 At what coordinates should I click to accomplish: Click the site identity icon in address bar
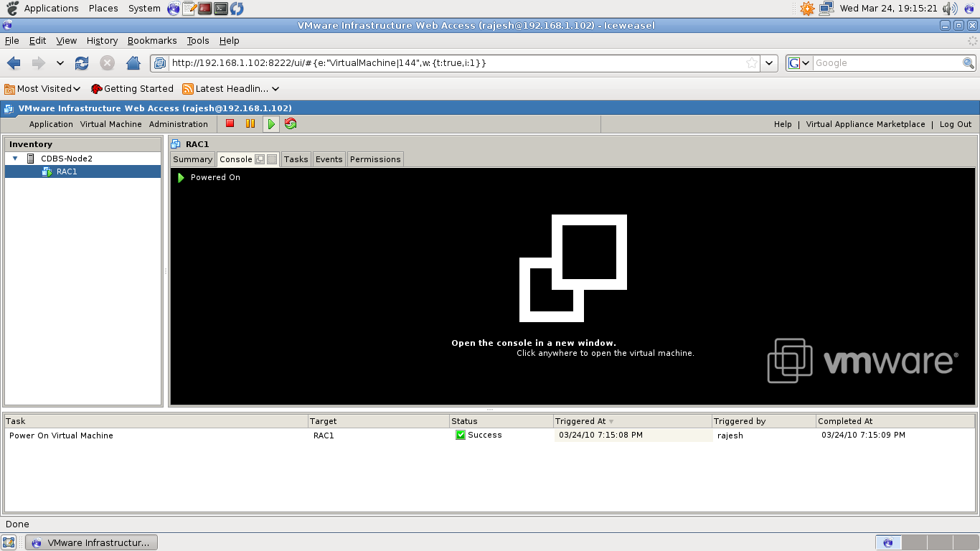click(x=160, y=63)
